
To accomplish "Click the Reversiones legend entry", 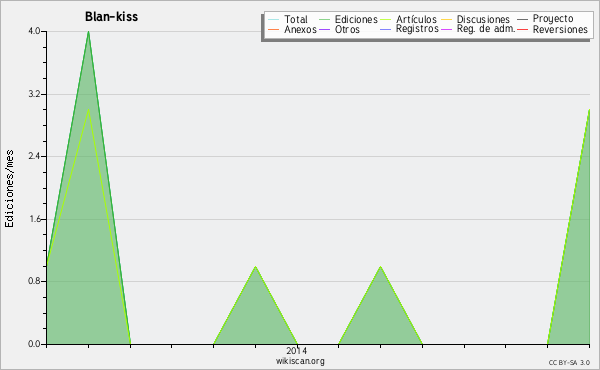I will point(552,29).
